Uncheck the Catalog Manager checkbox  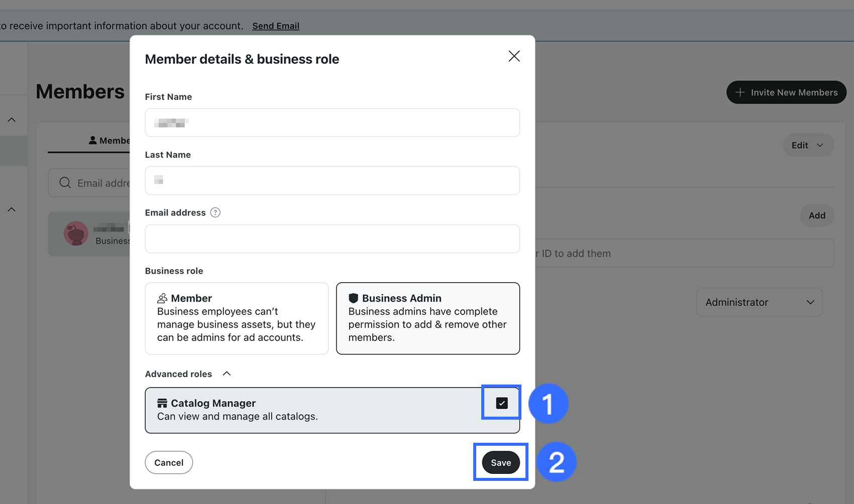pos(501,403)
